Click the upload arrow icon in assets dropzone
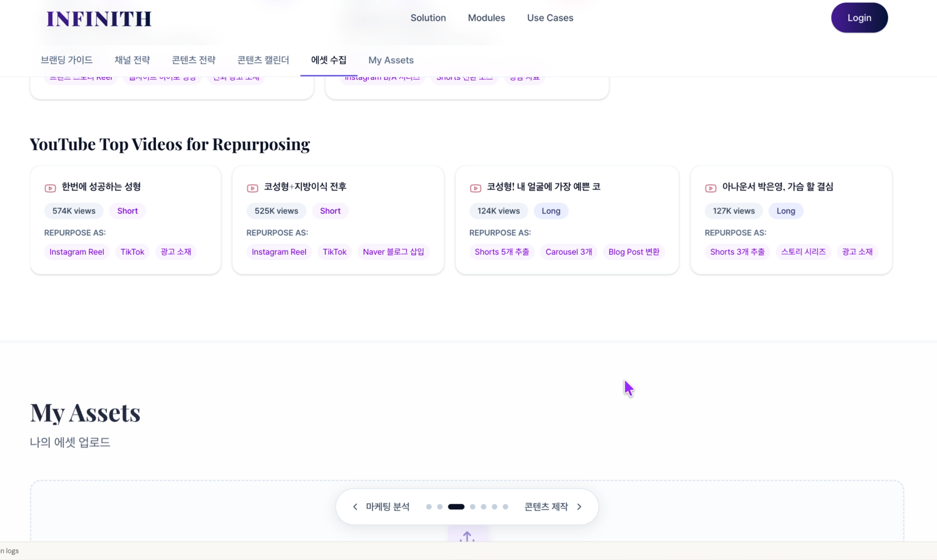Screen dimensions: 937x560 click(467, 537)
